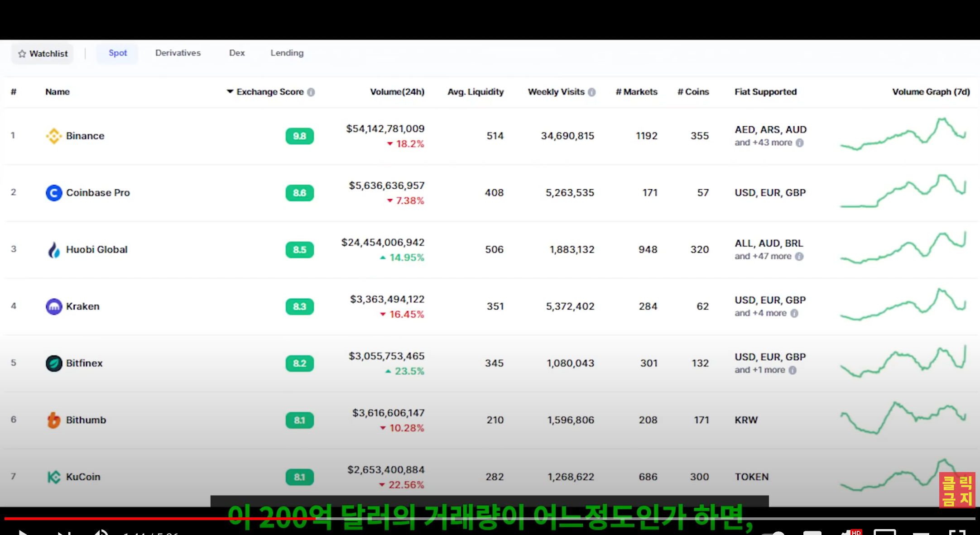
Task: Open the Bitfinex exchange link
Action: coord(84,363)
